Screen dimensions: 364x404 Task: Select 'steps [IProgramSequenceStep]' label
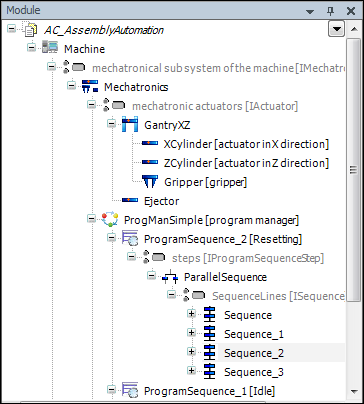pos(248,258)
